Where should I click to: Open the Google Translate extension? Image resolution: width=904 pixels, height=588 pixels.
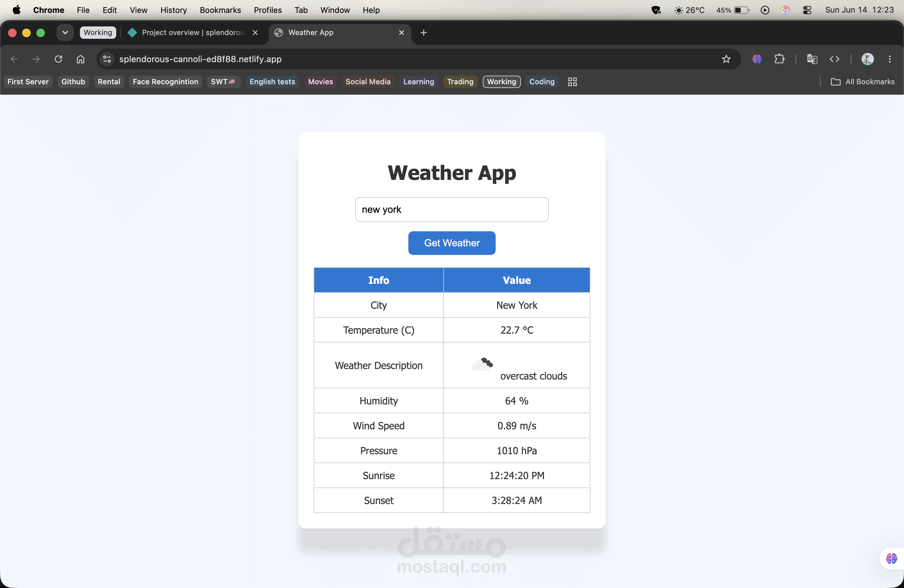pyautogui.click(x=812, y=59)
